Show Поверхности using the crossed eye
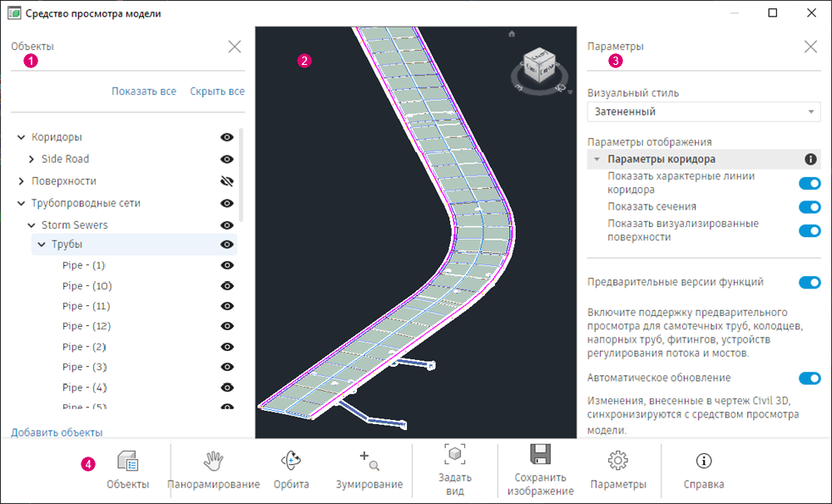Screen dimensions: 832x504 pyautogui.click(x=227, y=181)
